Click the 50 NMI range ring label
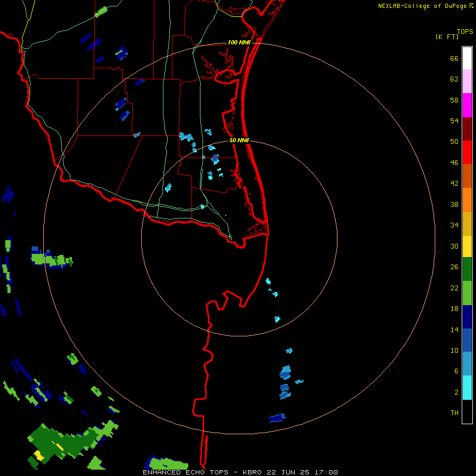Screen dimensions: 476x476 239,140
